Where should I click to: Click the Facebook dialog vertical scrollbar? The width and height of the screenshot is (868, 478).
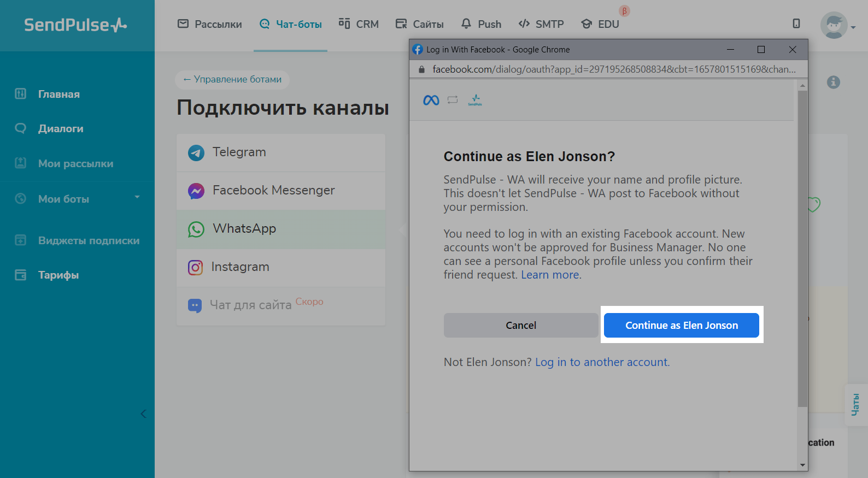[802, 249]
